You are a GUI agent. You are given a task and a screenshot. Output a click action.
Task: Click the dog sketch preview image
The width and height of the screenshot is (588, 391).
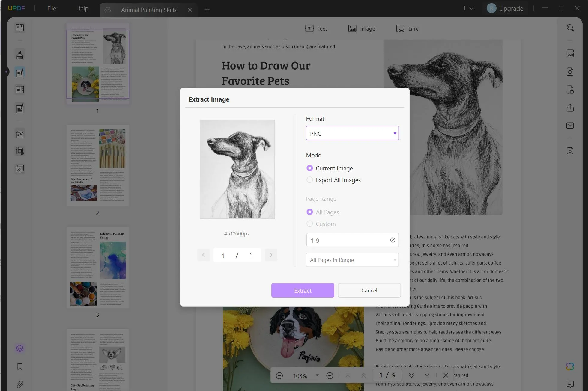237,169
